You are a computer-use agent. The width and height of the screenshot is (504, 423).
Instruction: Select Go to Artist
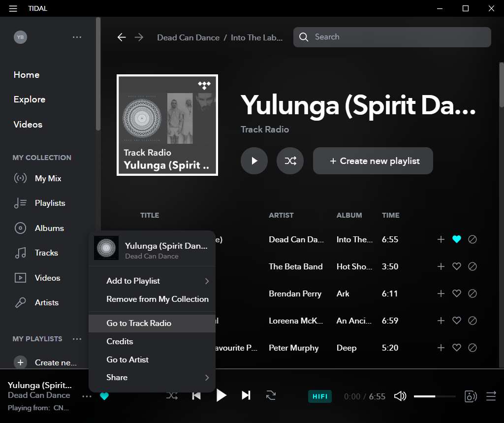click(x=152, y=359)
